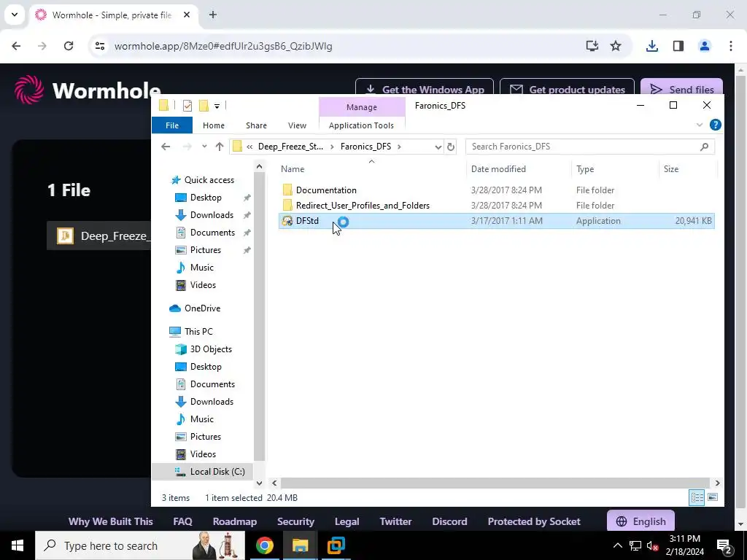The width and height of the screenshot is (747, 560).
Task: Click the Explorer Back arrow
Action: tap(166, 147)
